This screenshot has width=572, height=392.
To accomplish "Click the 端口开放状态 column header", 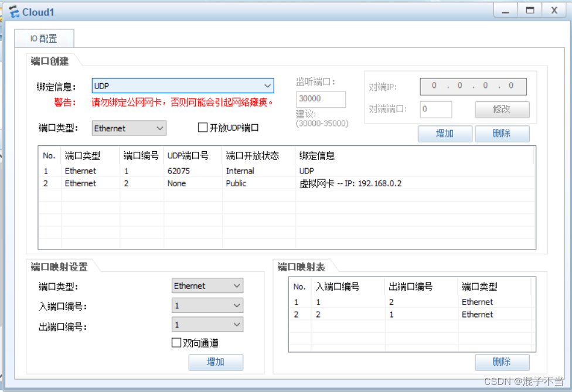I will [258, 156].
